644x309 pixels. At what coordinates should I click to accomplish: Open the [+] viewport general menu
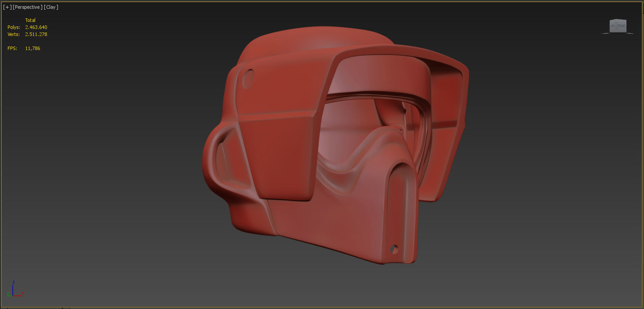7,7
